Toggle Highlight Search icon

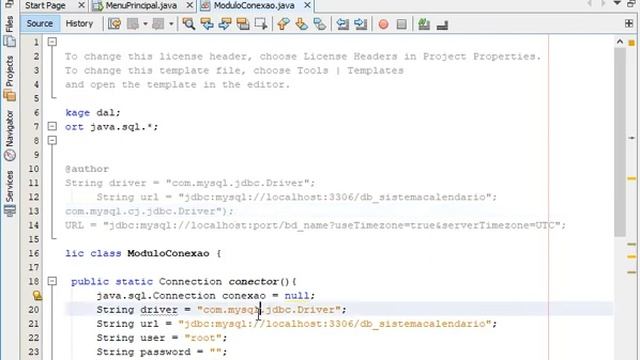point(243,24)
